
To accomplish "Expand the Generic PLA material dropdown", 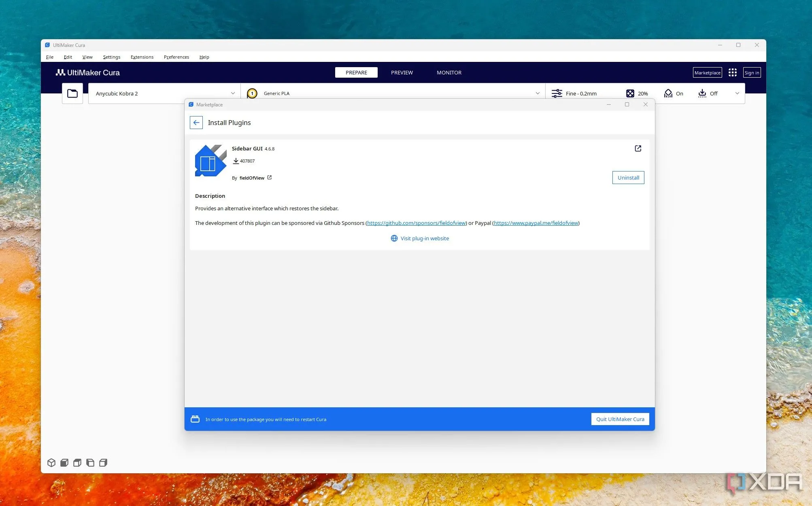I will pos(538,93).
